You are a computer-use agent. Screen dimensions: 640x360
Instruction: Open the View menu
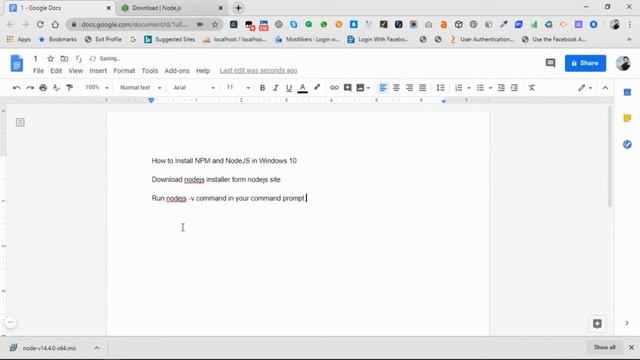point(76,71)
